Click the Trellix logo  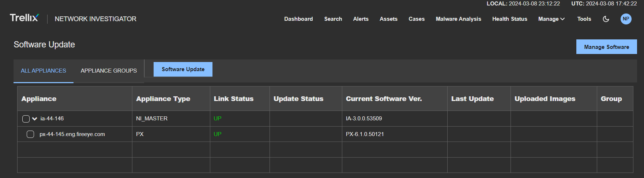pos(24,18)
